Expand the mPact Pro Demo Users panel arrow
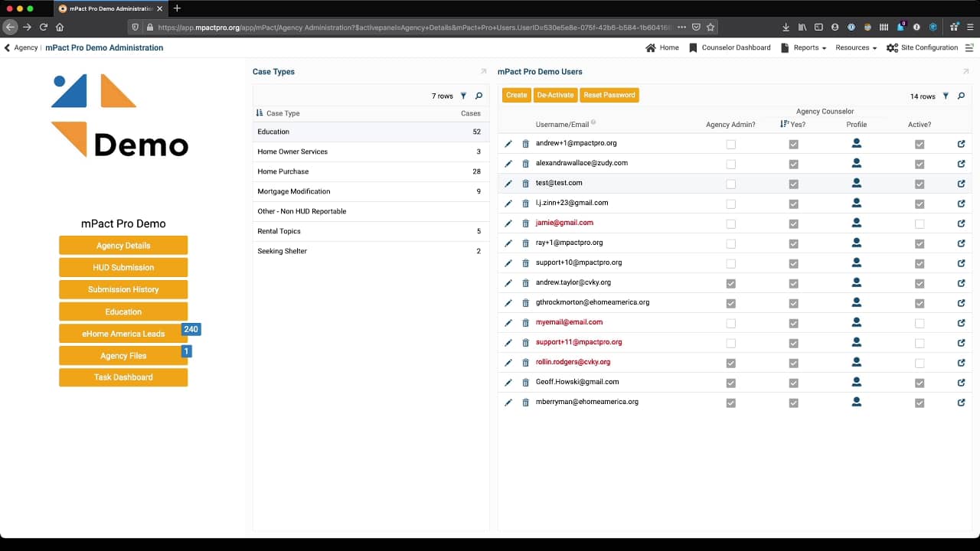The height and width of the screenshot is (551, 980). (x=965, y=72)
